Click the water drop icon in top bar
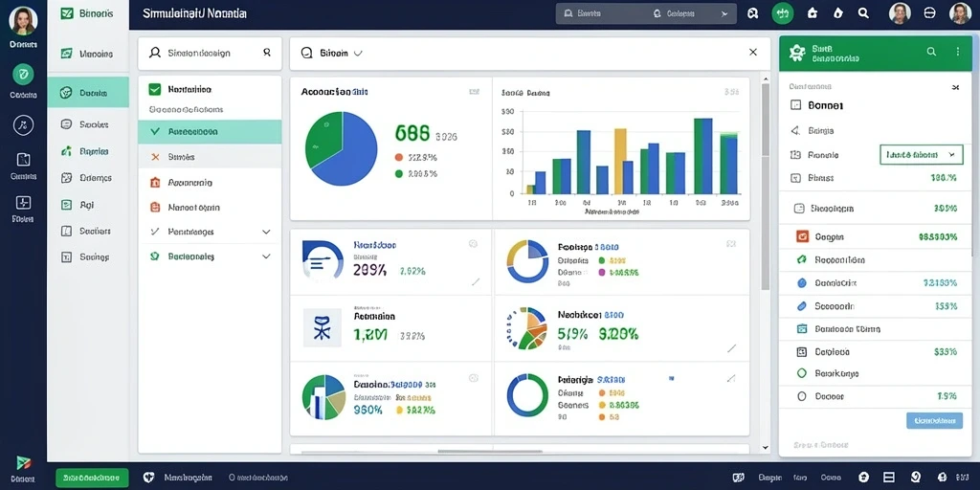This screenshot has width=980, height=490. pos(838,13)
